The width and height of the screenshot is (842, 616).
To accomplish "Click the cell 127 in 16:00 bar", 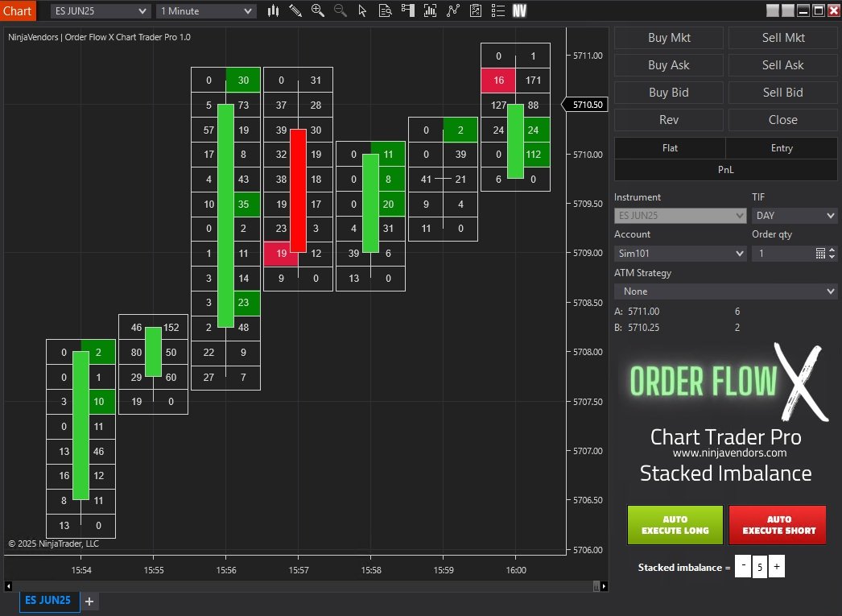I will click(498, 105).
